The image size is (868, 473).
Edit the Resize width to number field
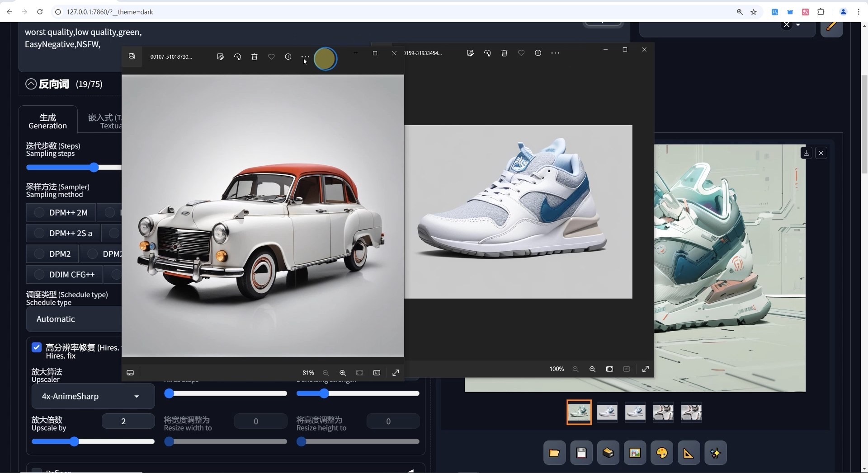click(260, 421)
